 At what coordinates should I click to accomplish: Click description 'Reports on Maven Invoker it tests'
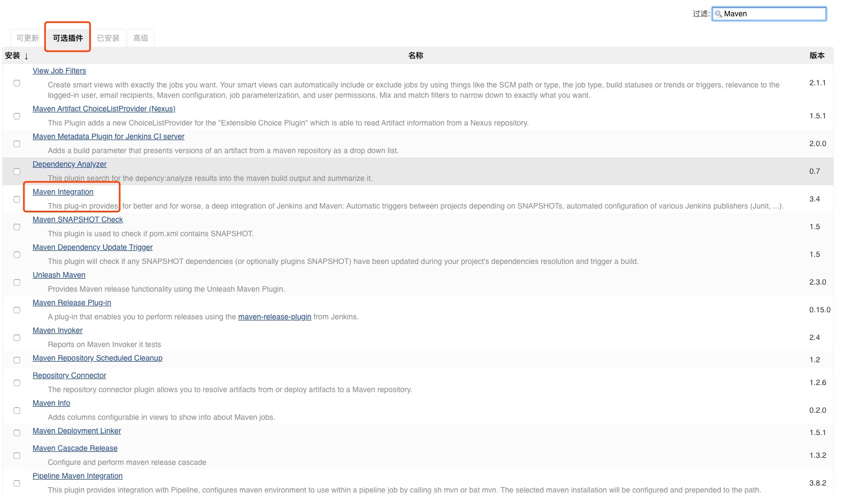point(104,344)
